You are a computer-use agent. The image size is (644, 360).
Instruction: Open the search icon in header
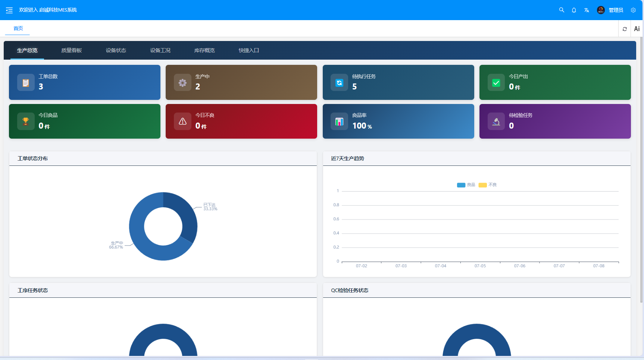point(562,10)
